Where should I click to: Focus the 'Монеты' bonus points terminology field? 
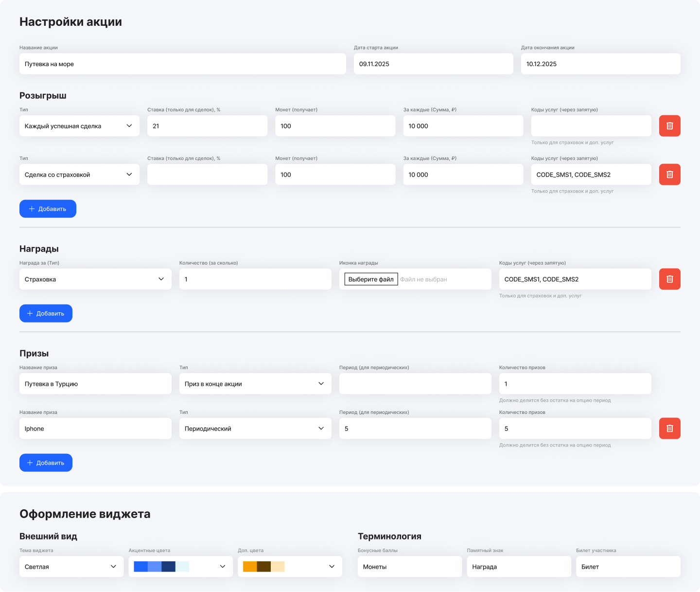(409, 567)
